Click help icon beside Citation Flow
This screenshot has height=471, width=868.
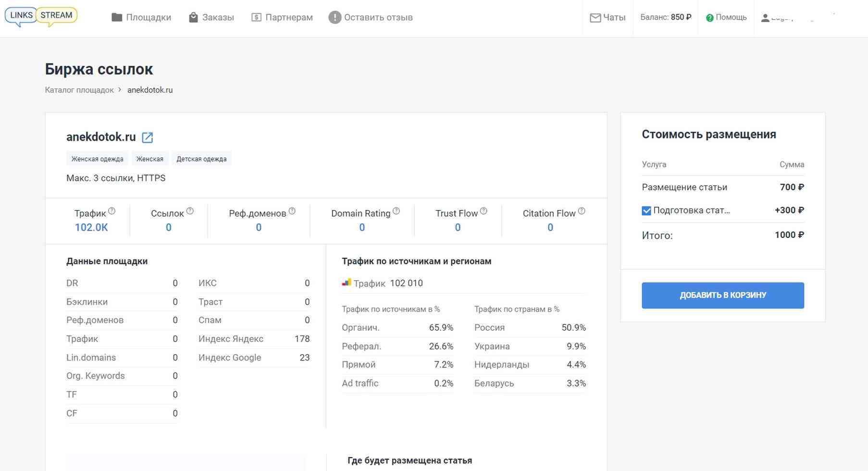coord(582,211)
